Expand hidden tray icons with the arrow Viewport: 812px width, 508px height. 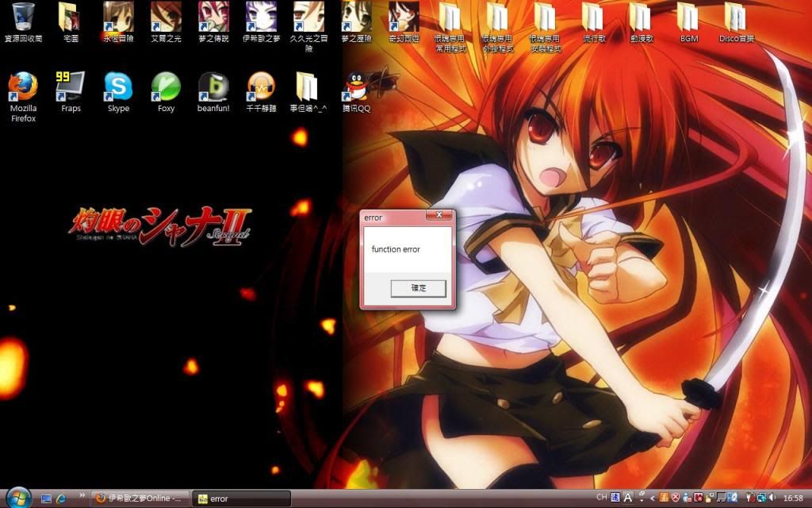click(x=652, y=498)
